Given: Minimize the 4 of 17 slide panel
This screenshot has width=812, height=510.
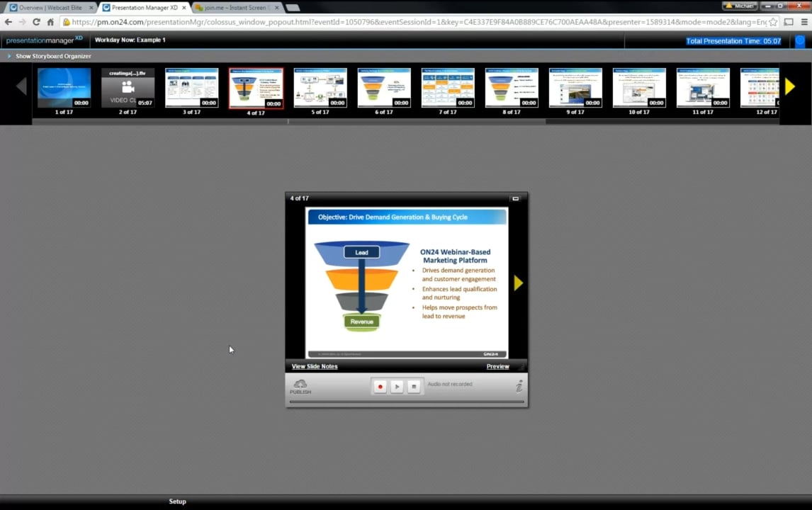Looking at the screenshot, I should 515,198.
